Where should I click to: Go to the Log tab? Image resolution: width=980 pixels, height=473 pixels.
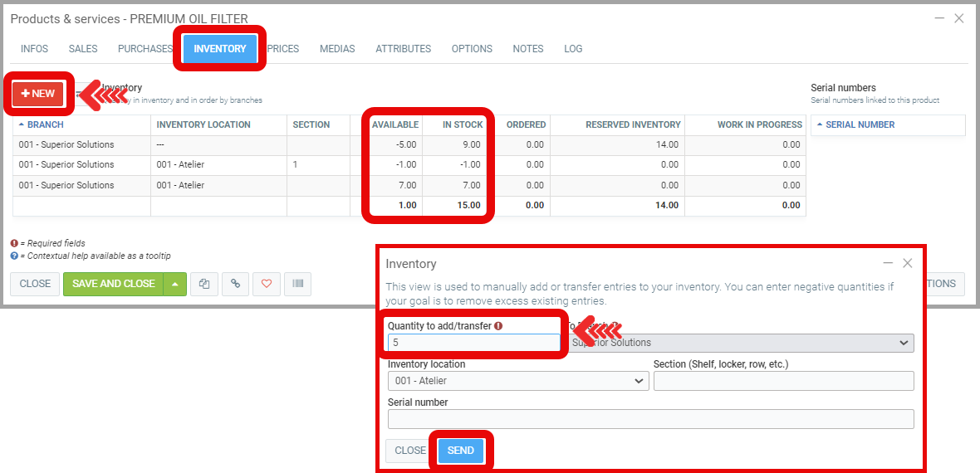pyautogui.click(x=573, y=49)
